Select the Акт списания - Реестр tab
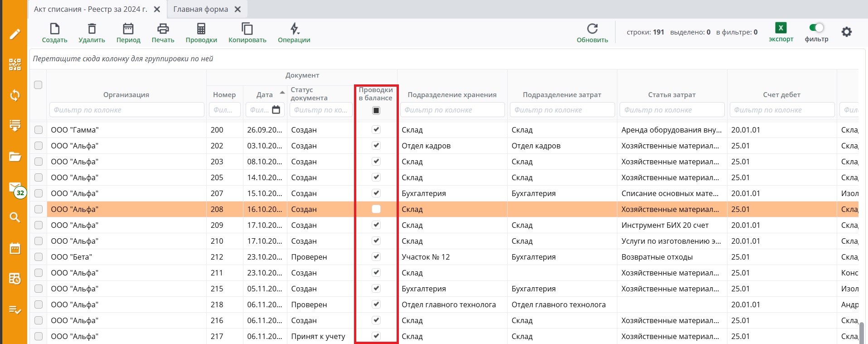This screenshot has width=868, height=344. [x=91, y=9]
